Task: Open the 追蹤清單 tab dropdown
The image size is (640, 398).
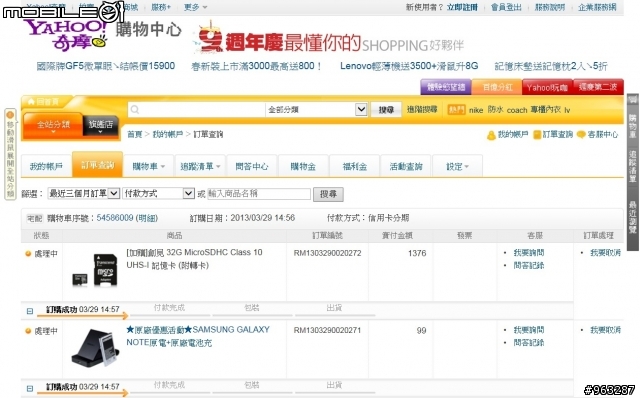Action: click(200, 166)
